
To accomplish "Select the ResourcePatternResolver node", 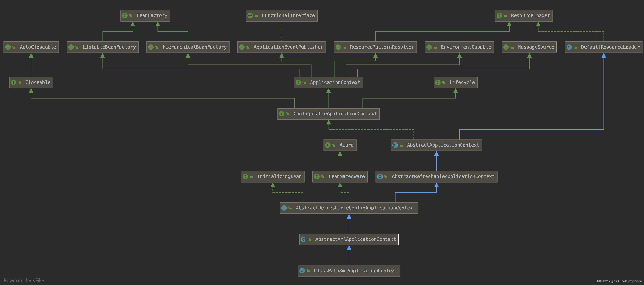I will (382, 47).
